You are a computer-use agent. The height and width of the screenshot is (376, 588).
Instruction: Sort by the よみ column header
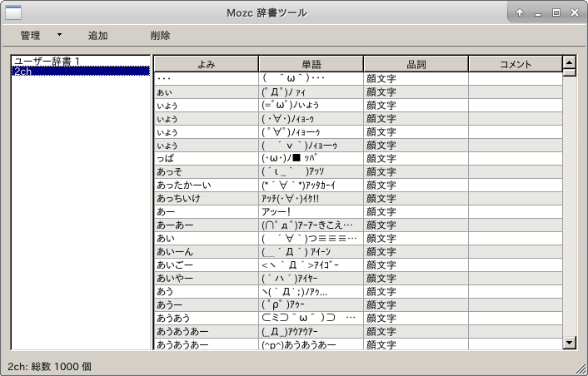click(207, 64)
